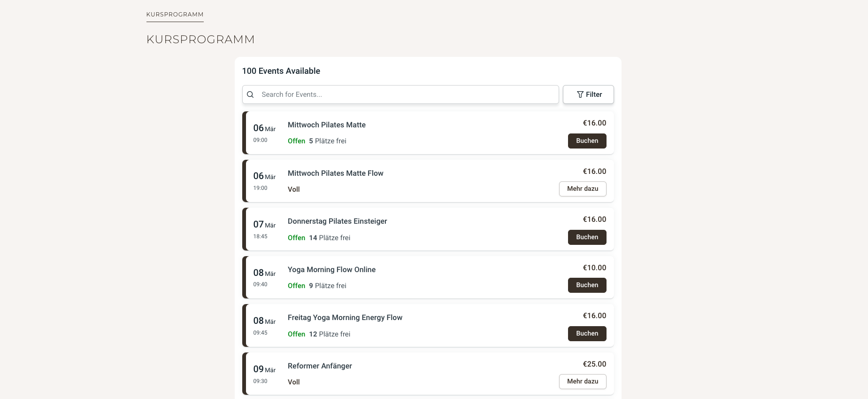This screenshot has height=399, width=868.
Task: Open Freitag Yoga Morning Energy Flow title
Action: (345, 318)
